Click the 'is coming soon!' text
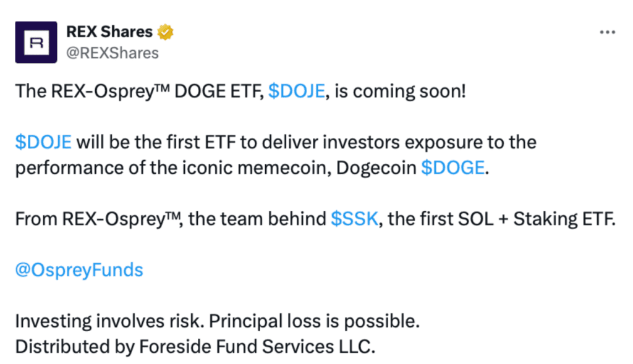Viewport: 633px width, 364px height. (x=400, y=91)
